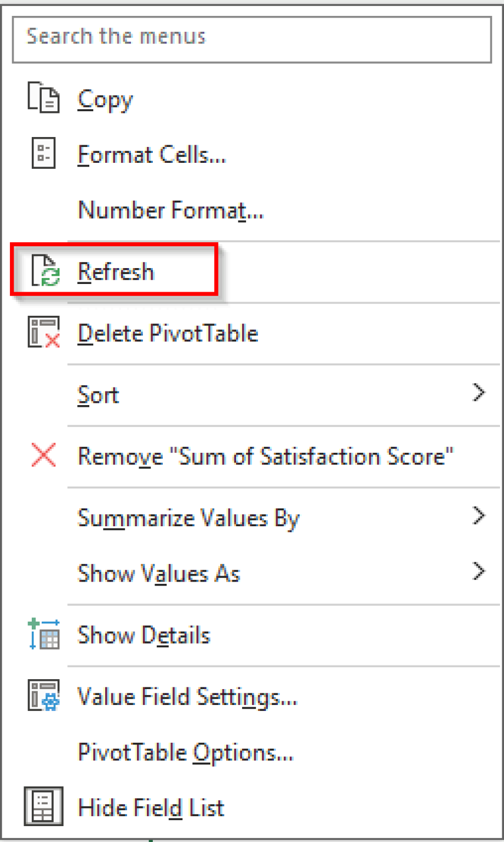Click the Delete PivotTable icon
504x842 pixels.
click(x=44, y=333)
